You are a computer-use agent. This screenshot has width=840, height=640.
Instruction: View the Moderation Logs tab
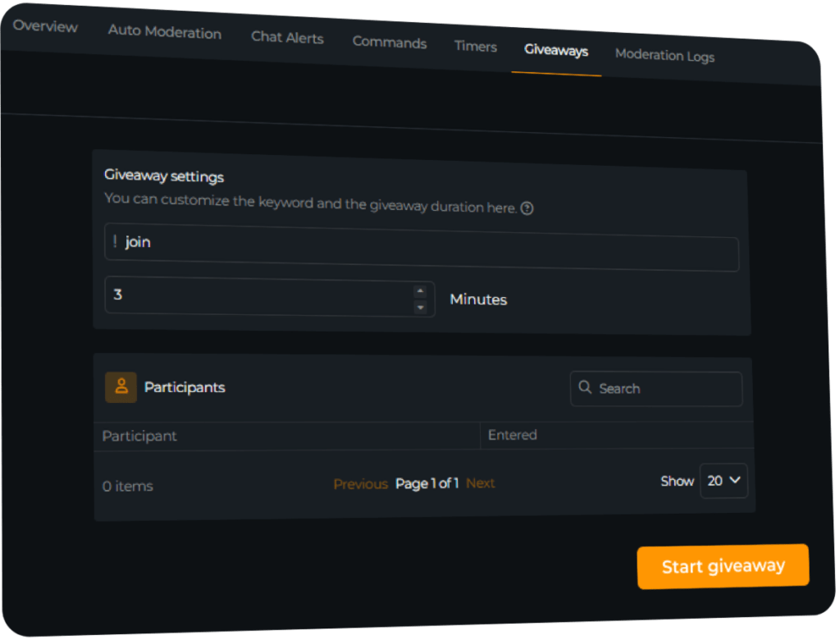coord(664,56)
